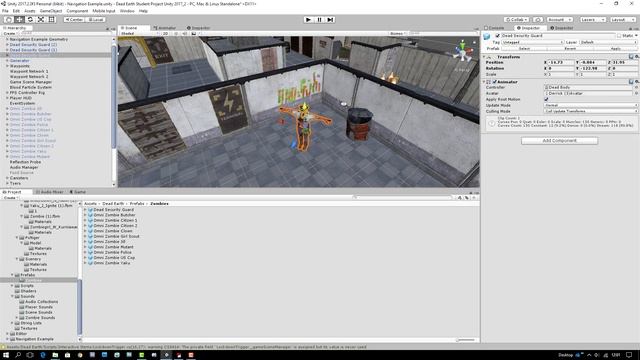Open the Component menu

point(77,11)
